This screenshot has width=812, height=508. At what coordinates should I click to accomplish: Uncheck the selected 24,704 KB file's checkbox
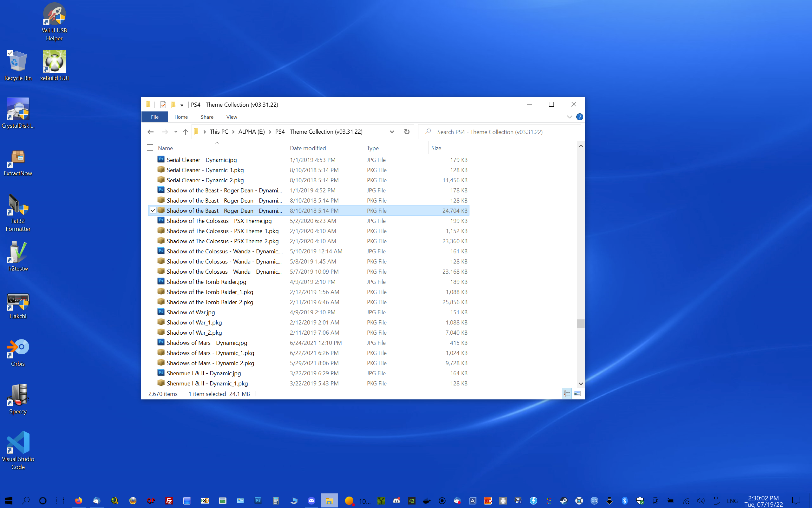(x=153, y=210)
